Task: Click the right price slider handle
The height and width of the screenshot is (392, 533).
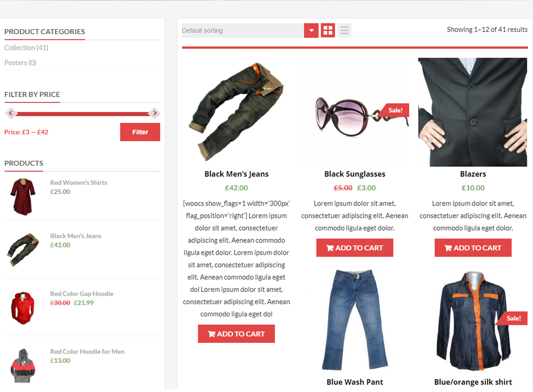Action: pos(155,113)
